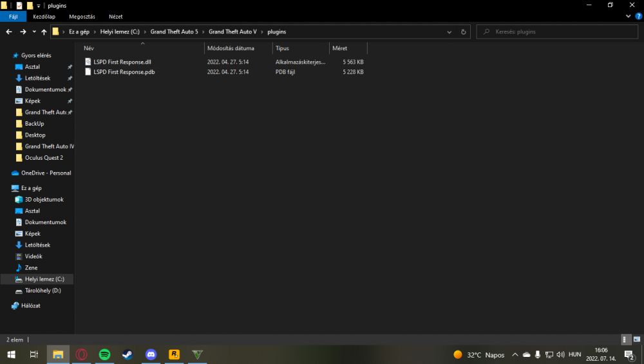This screenshot has height=364, width=644.
Task: Open pinned Asztal under Gyors elérés
Action: [32, 66]
